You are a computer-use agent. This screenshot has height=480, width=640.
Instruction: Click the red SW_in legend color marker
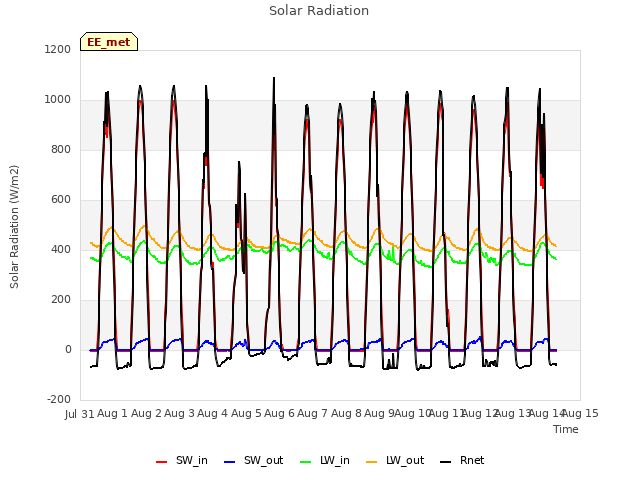162,462
